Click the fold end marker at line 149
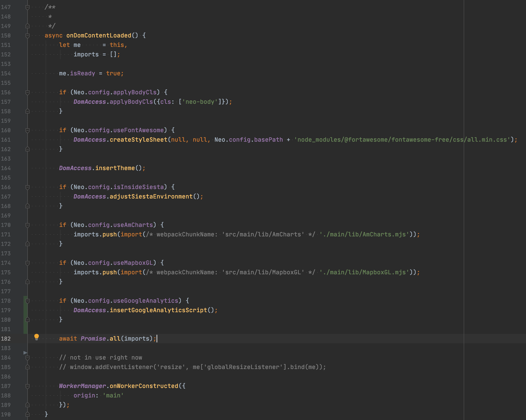The image size is (526, 420). click(x=28, y=26)
